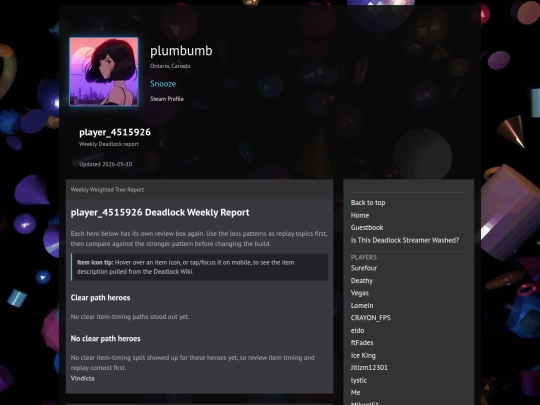Viewport: 540px width, 405px height.
Task: Open player Ice King's page
Action: (x=363, y=355)
